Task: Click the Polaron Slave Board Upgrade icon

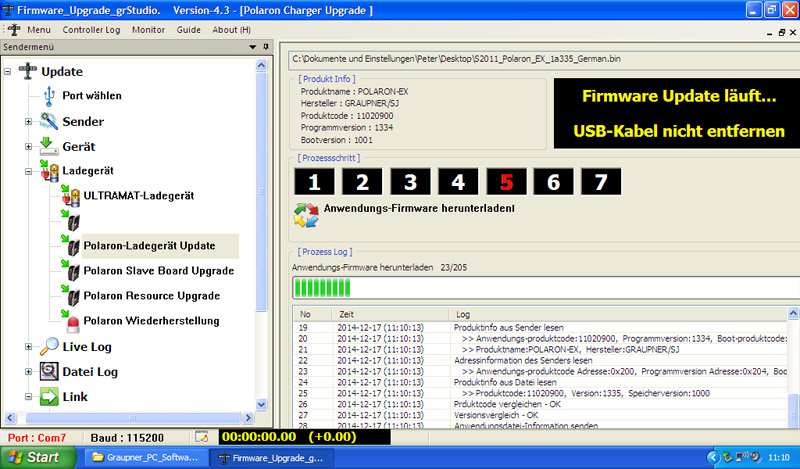Action: pos(71,270)
